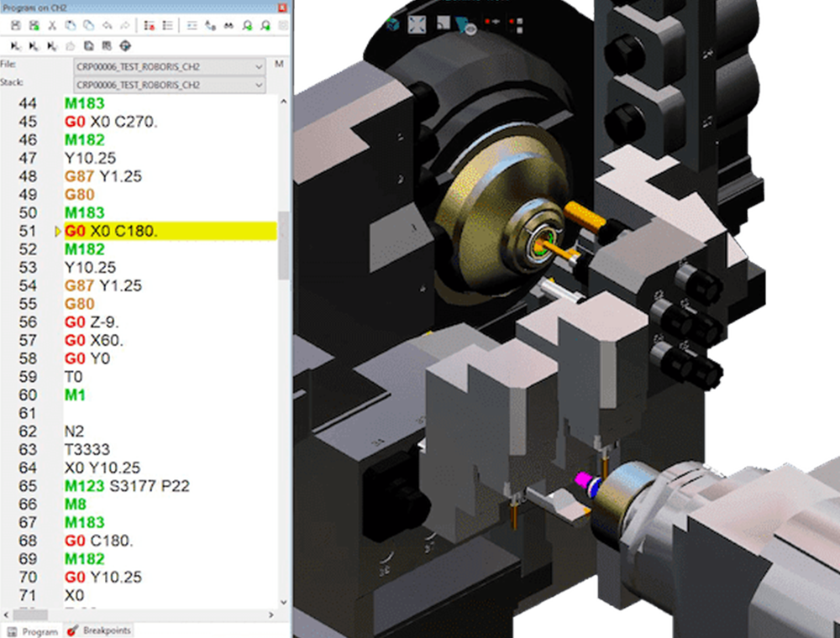
Task: Select code line 56 G0 Z-9.
Action: pos(91,322)
